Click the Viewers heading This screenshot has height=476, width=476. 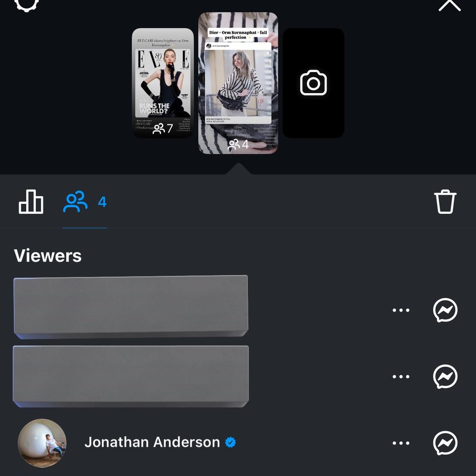coord(48,255)
